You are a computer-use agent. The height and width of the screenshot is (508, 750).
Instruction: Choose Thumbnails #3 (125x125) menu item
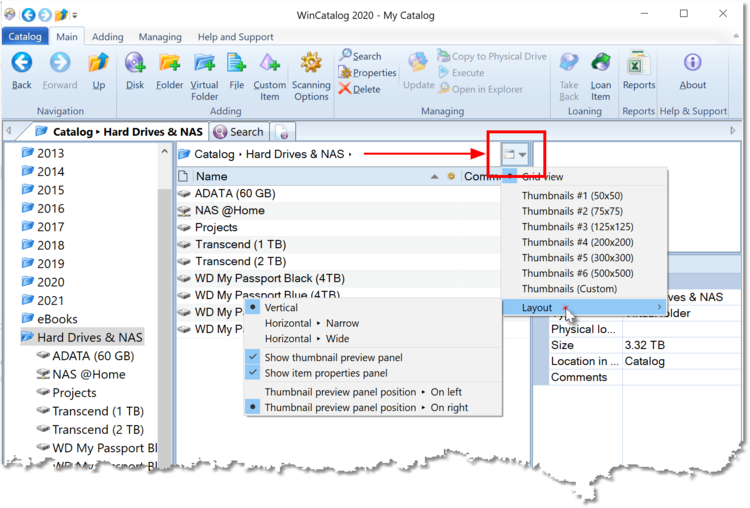[x=577, y=227]
